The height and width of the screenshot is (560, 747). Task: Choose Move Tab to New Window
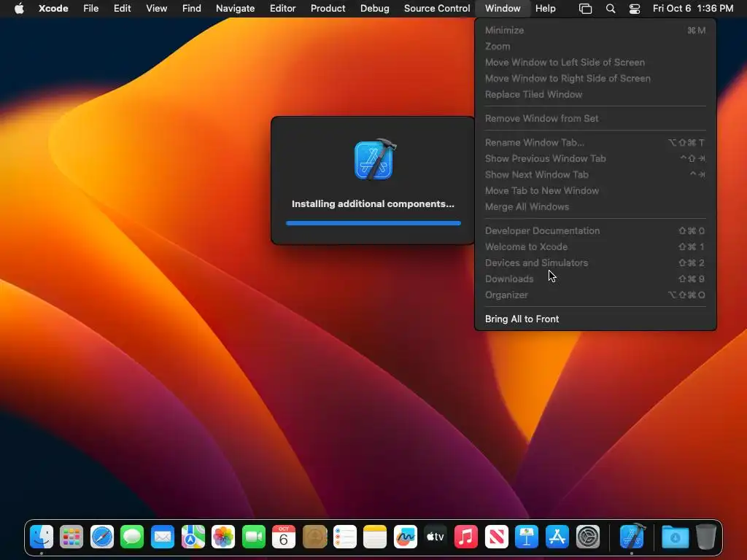click(595, 190)
